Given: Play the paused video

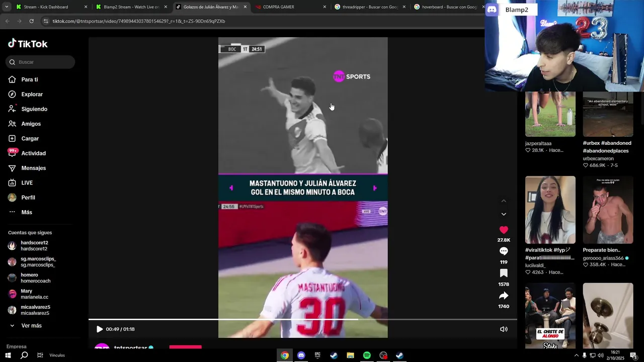Looking at the screenshot, I should (x=100, y=329).
